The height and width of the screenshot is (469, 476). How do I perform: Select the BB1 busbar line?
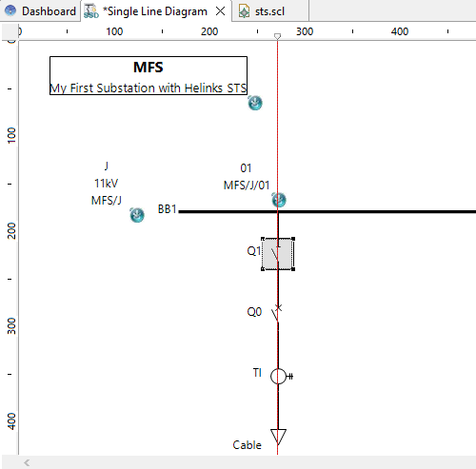pos(327,211)
